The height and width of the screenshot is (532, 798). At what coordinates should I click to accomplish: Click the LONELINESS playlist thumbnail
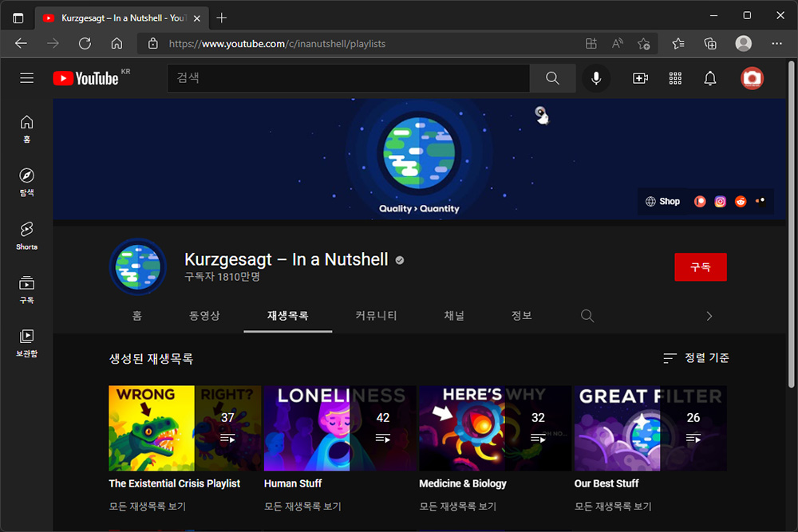[x=340, y=428]
